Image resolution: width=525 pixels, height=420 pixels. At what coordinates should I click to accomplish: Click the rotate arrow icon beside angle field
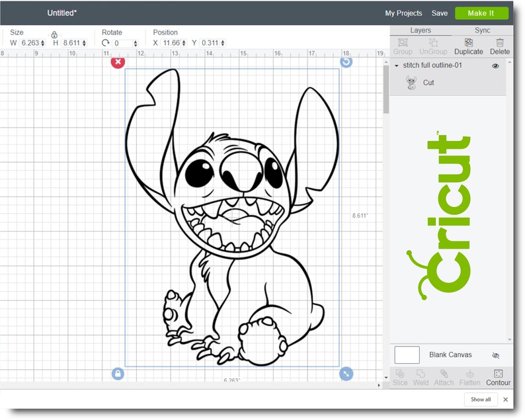[106, 43]
